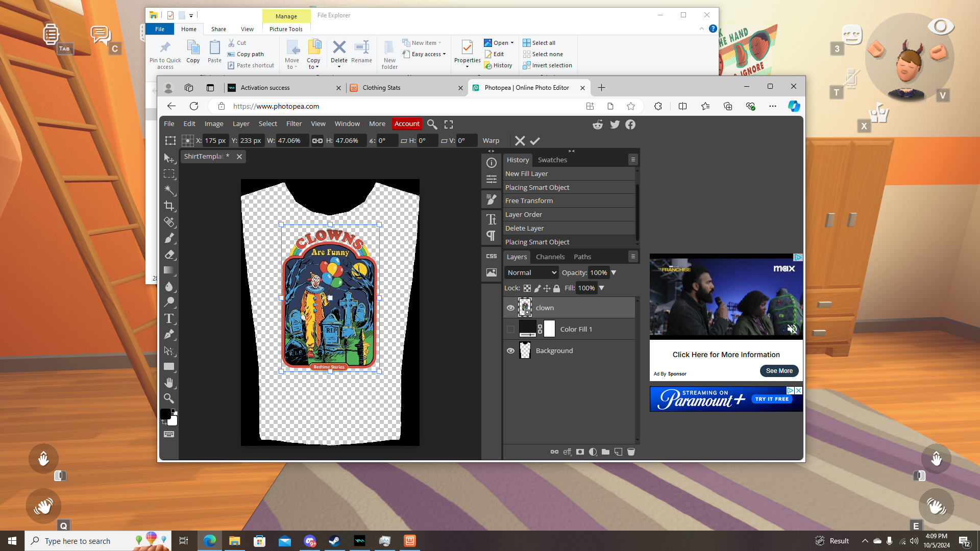Open the Normal blend mode dropdown
Screen dimensions: 980x551
click(531, 273)
